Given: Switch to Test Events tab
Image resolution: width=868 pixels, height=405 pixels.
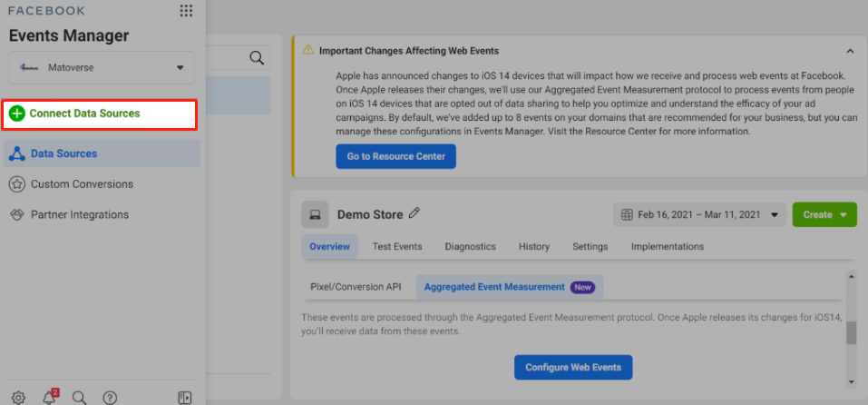Looking at the screenshot, I should [397, 247].
